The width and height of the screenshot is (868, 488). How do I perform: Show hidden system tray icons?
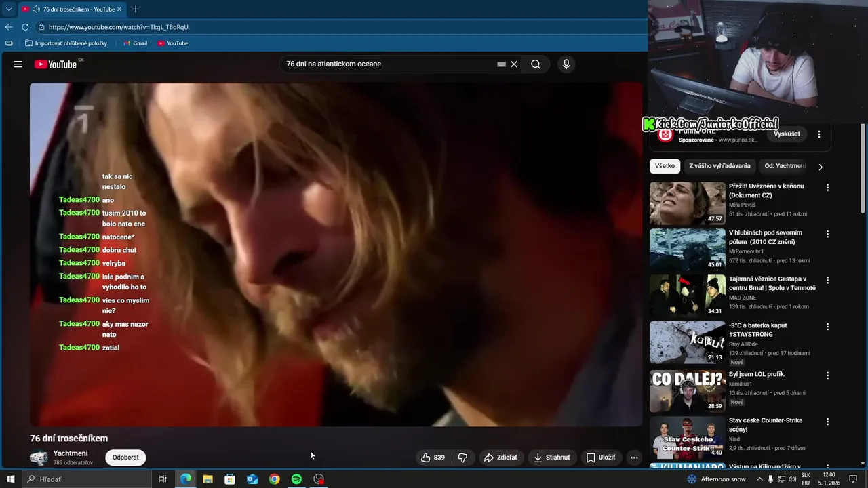click(x=759, y=479)
